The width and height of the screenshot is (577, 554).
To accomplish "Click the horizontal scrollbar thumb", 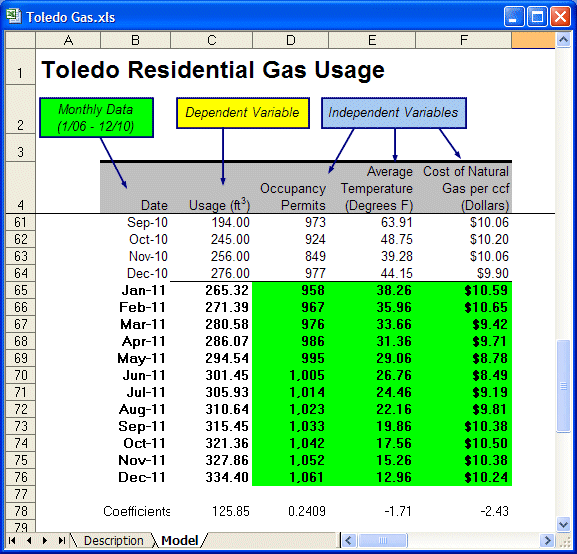I will pyautogui.click(x=383, y=541).
